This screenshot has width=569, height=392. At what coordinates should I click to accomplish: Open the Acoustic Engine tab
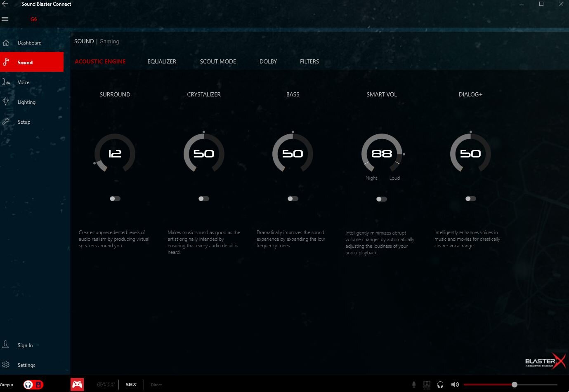click(x=100, y=61)
